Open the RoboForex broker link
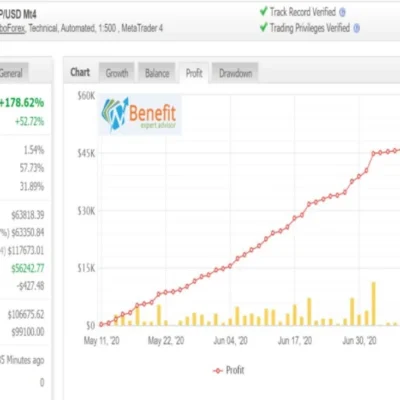400x400 pixels. click(12, 28)
